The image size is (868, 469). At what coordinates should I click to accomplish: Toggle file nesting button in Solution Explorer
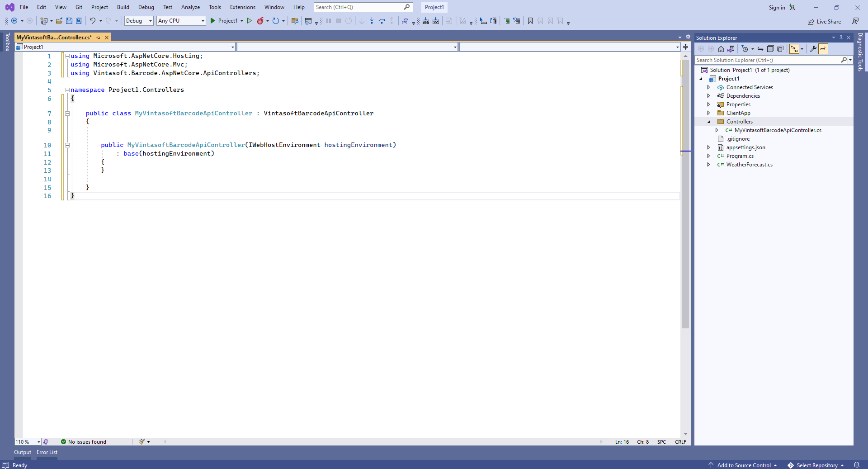click(794, 49)
